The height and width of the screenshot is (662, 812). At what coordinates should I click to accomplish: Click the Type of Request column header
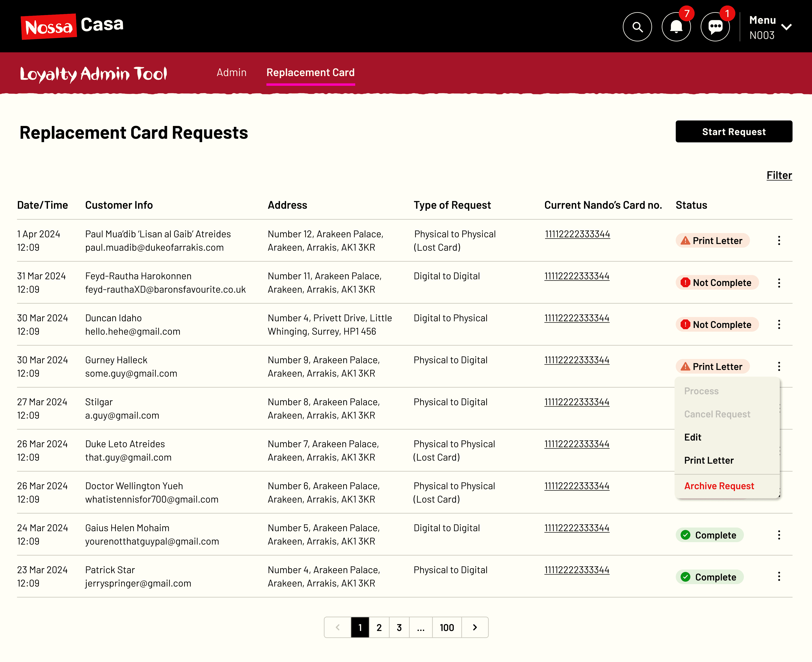pos(452,205)
